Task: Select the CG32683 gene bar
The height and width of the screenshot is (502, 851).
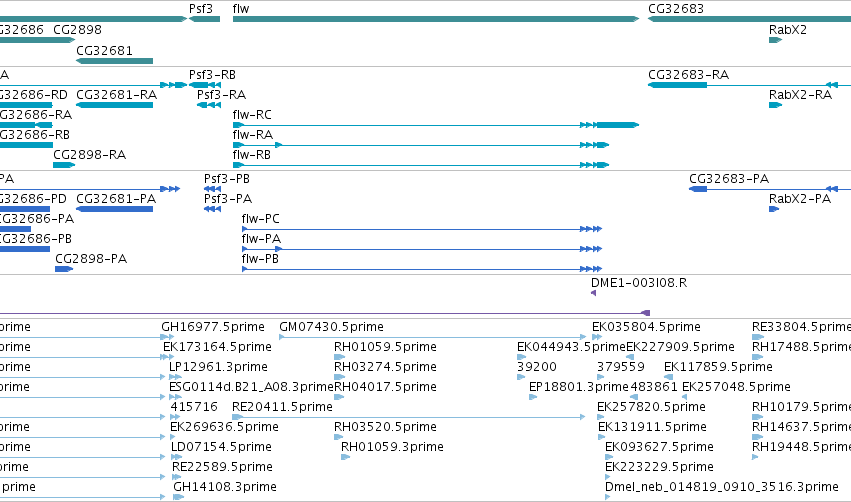Action: tap(749, 19)
